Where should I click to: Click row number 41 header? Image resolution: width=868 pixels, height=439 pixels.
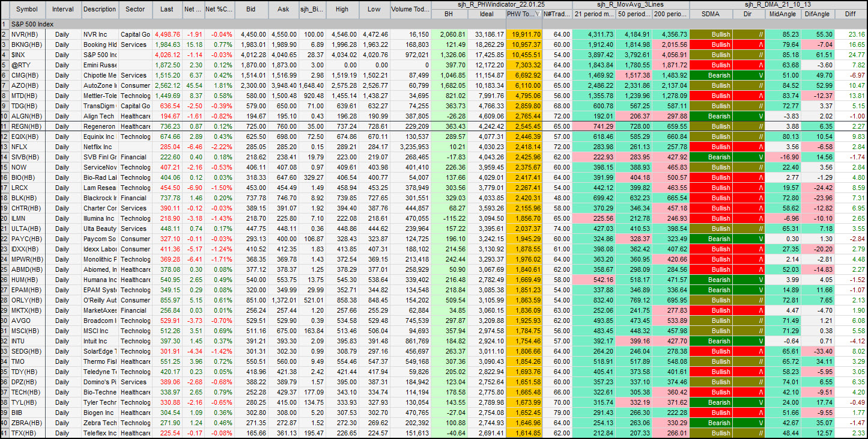click(x=5, y=433)
